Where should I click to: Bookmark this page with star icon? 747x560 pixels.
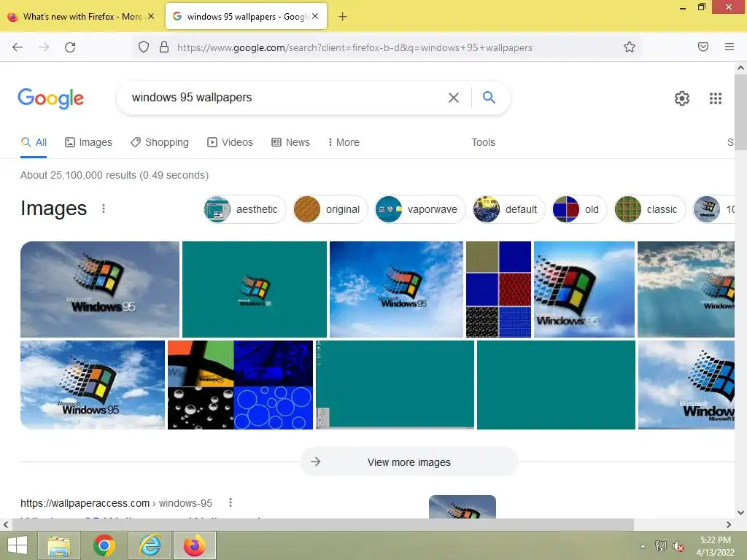630,47
